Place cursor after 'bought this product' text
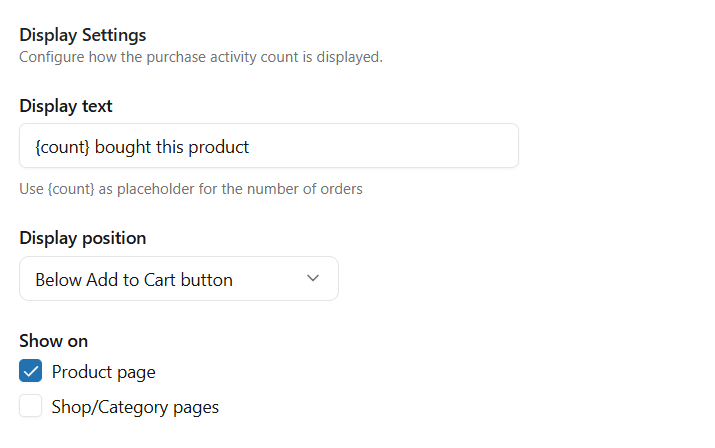 [250, 147]
